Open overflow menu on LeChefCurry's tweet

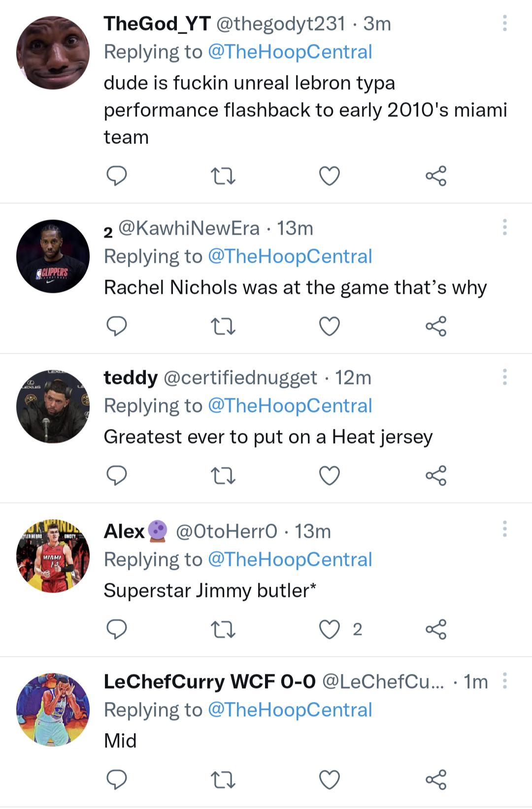pos(505,681)
